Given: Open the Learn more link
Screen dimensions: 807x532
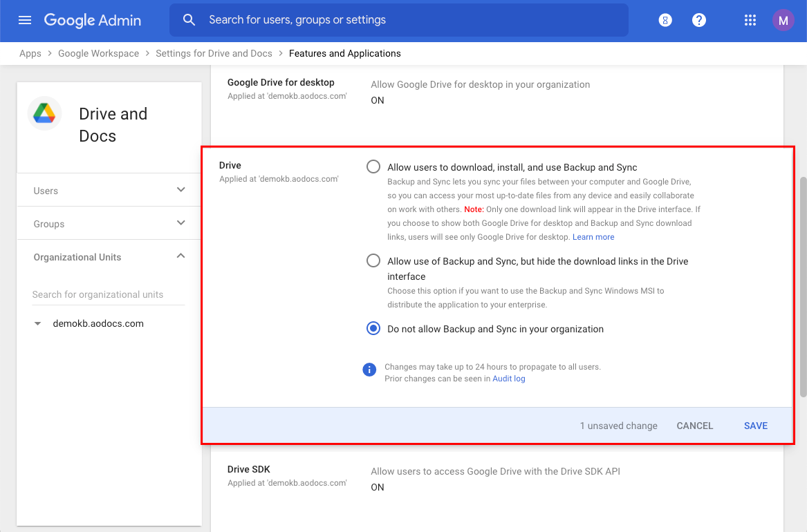Looking at the screenshot, I should (593, 237).
